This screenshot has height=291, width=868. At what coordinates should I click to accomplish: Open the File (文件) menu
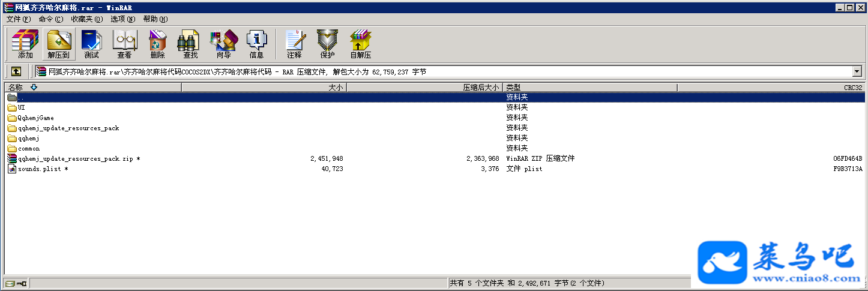(19, 19)
